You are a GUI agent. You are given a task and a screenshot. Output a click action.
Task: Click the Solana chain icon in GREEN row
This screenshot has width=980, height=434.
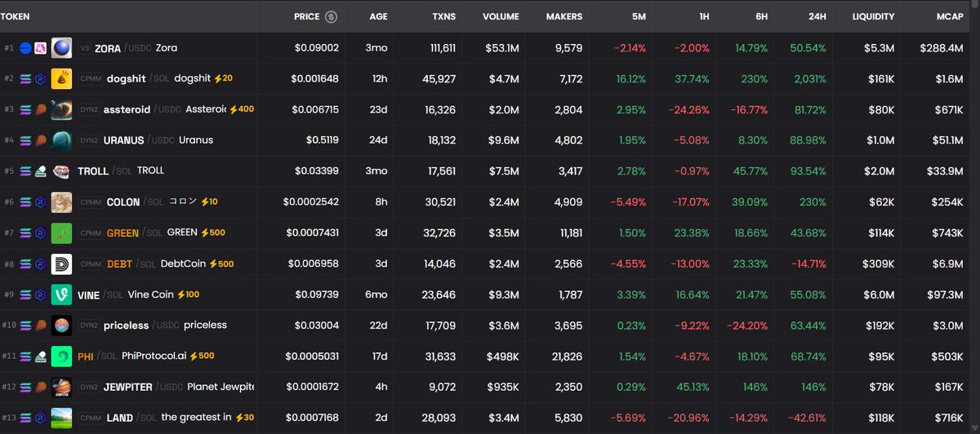click(25, 232)
